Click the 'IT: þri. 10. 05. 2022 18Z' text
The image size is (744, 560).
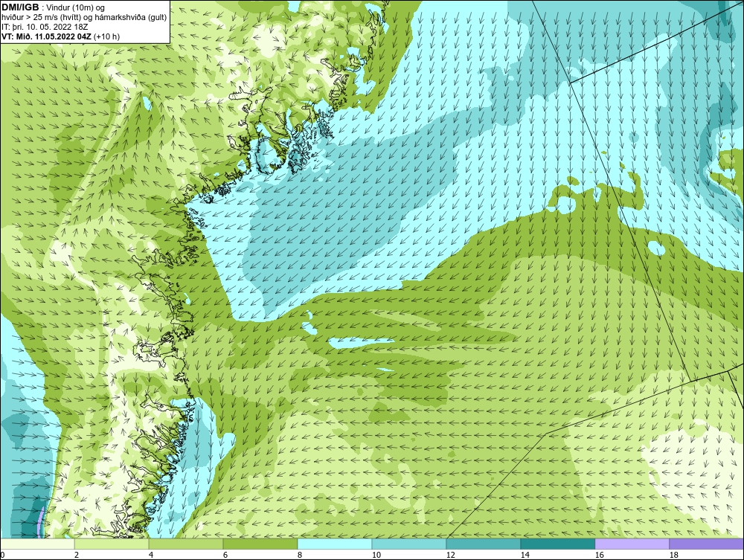point(45,27)
